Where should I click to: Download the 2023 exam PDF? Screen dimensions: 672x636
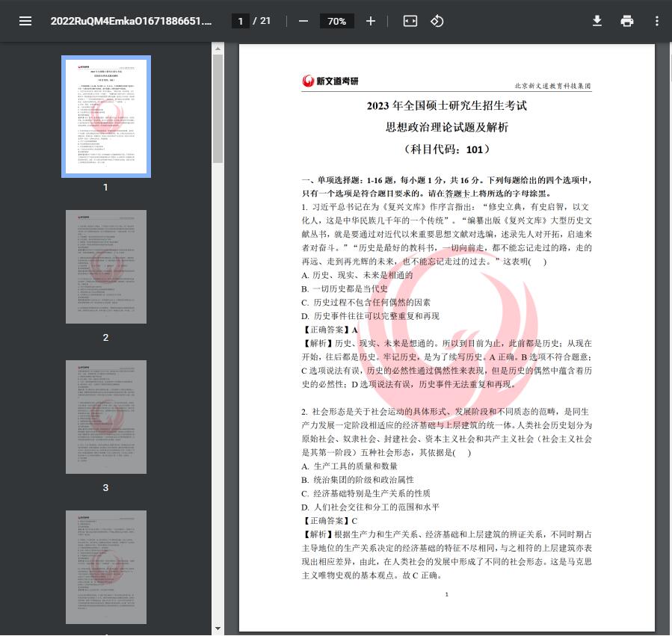click(597, 21)
